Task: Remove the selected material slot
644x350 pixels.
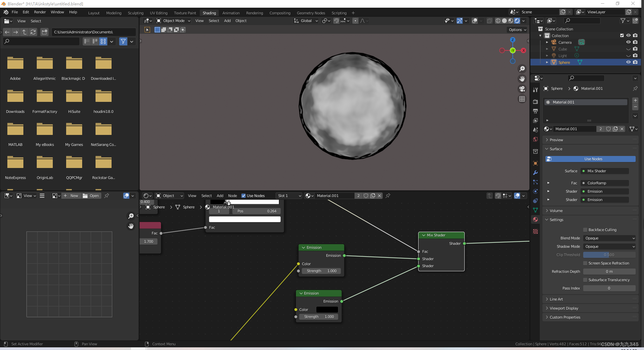Action: click(x=635, y=107)
